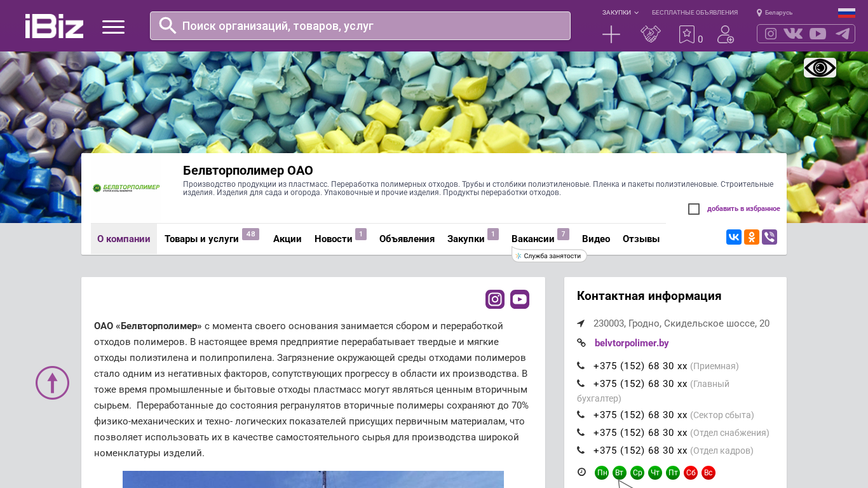The image size is (868, 488).
Task: Open the О компании tab
Action: (124, 239)
